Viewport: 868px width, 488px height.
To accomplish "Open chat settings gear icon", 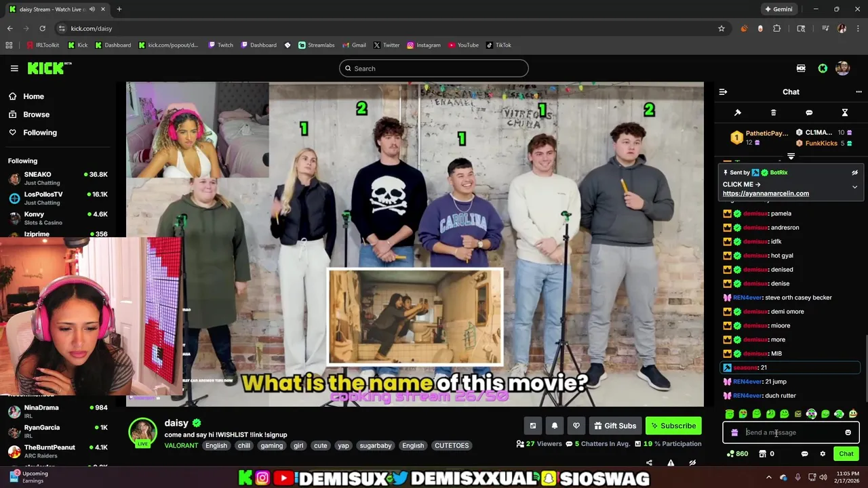I will (x=823, y=454).
